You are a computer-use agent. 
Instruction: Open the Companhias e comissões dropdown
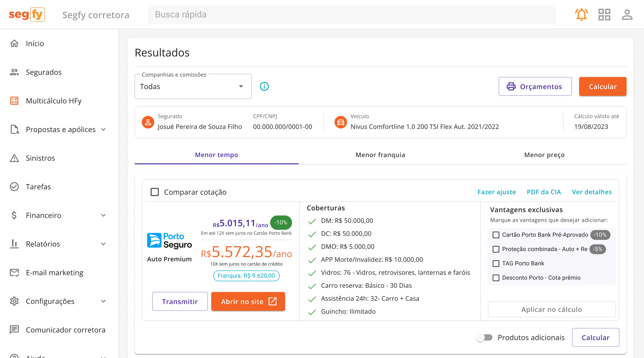(x=193, y=86)
